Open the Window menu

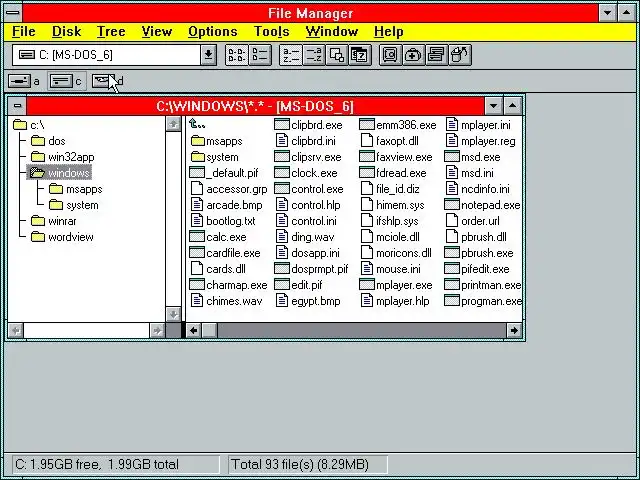pyautogui.click(x=332, y=31)
